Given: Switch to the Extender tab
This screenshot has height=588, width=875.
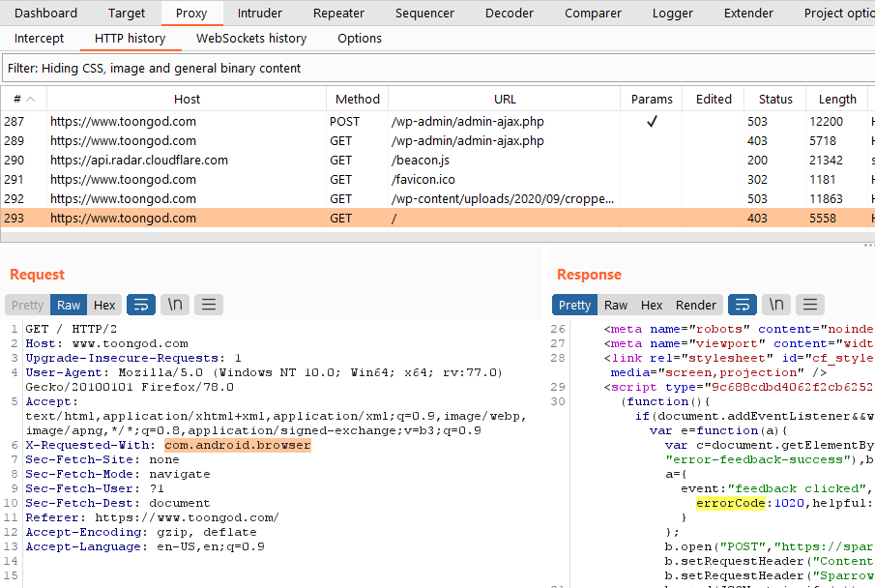Looking at the screenshot, I should pyautogui.click(x=748, y=13).
